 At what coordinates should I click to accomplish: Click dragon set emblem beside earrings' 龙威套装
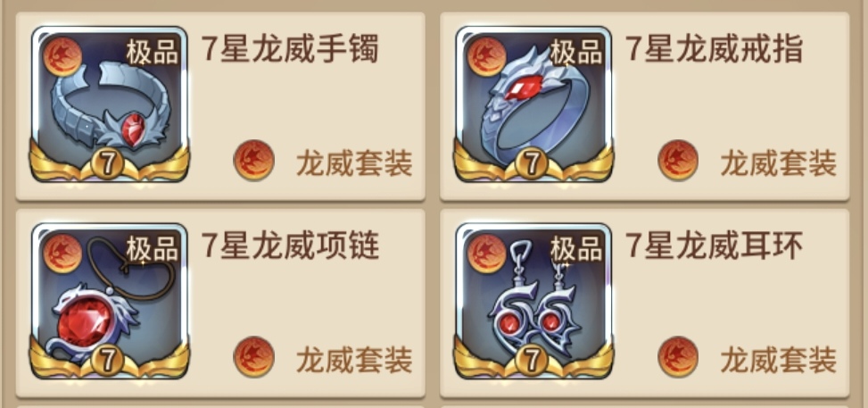click(x=678, y=357)
